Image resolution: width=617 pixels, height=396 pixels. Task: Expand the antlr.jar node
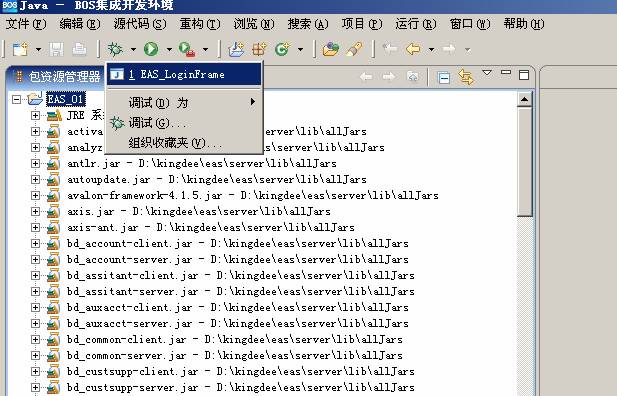(35, 163)
